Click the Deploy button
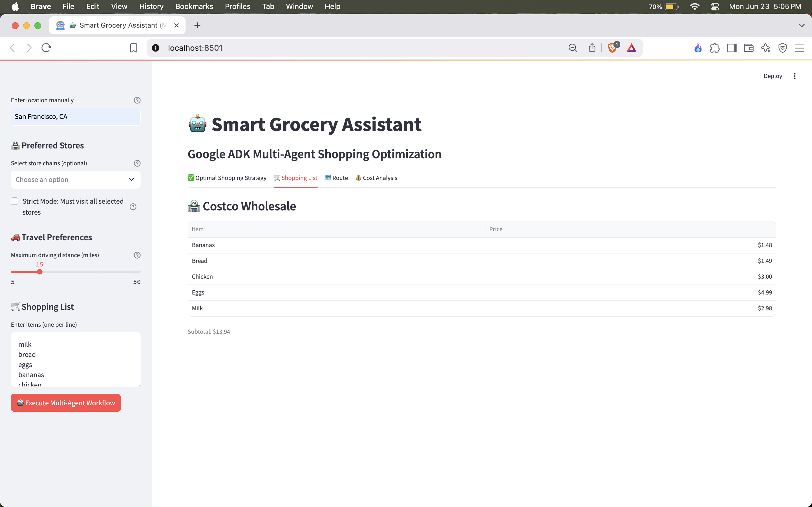The width and height of the screenshot is (812, 507). point(773,76)
